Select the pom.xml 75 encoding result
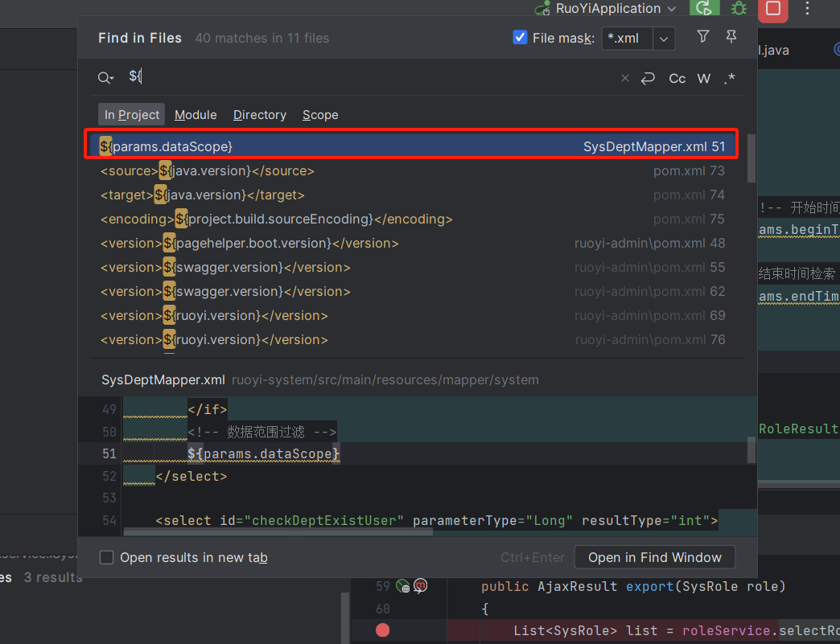Screen dimensions: 840x644 pos(411,219)
